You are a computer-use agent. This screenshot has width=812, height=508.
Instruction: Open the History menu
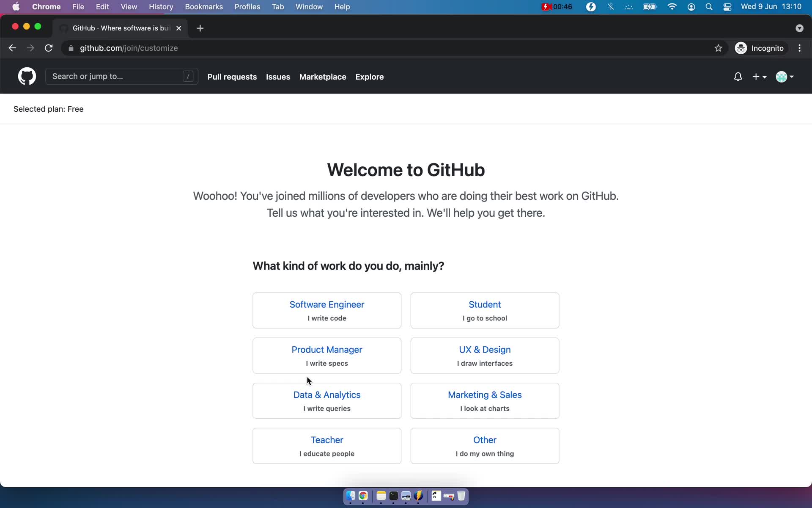[x=161, y=7]
